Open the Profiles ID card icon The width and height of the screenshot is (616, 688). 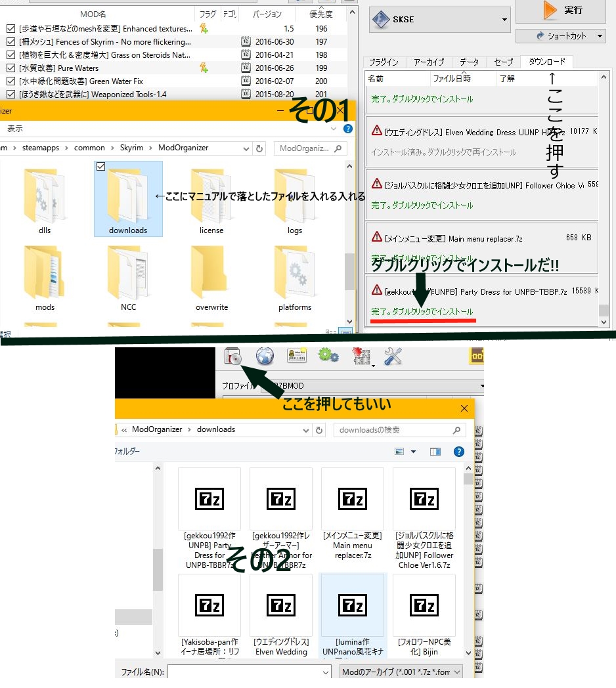click(297, 356)
